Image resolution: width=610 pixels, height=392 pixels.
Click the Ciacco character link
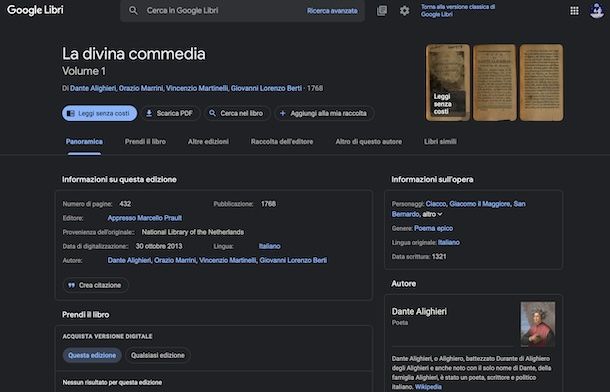436,204
